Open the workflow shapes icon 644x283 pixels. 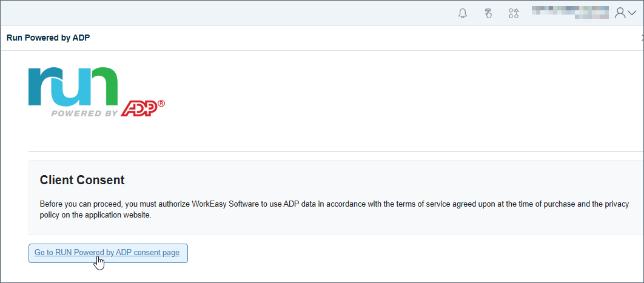pyautogui.click(x=514, y=13)
